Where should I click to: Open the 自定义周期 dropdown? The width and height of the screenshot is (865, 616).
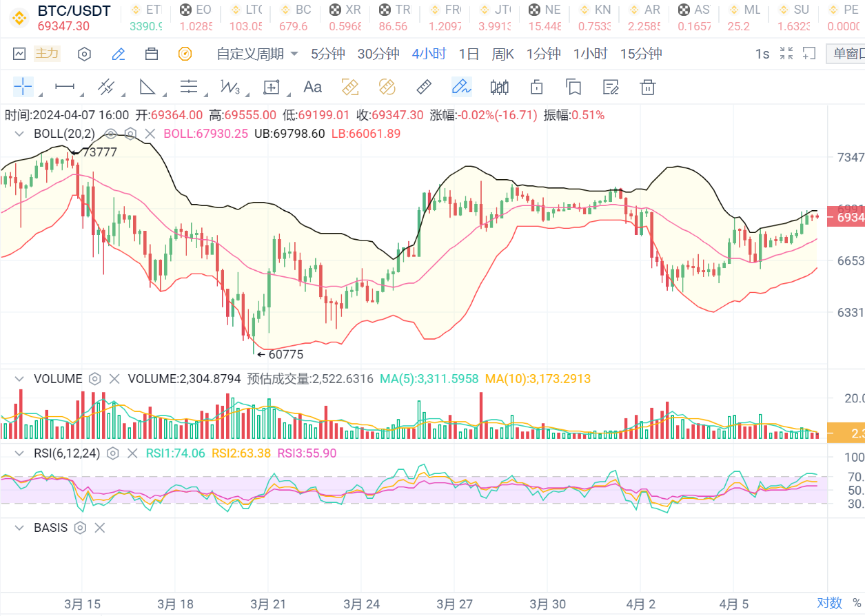point(257,54)
